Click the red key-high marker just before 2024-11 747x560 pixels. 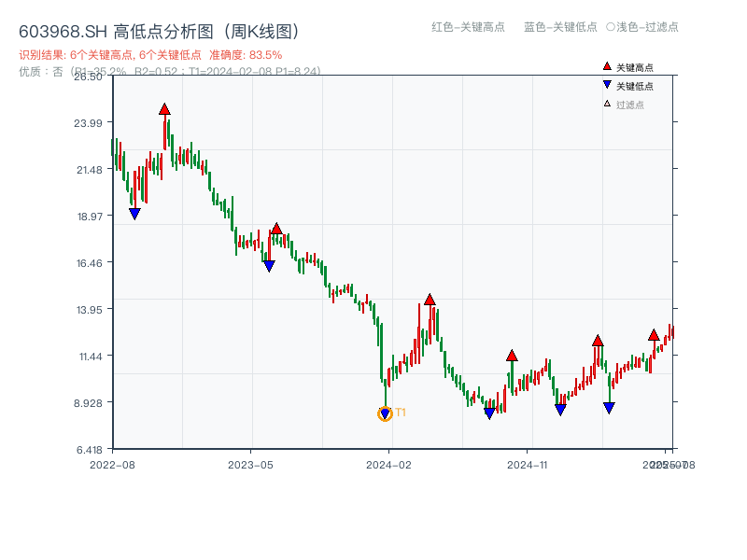512,356
